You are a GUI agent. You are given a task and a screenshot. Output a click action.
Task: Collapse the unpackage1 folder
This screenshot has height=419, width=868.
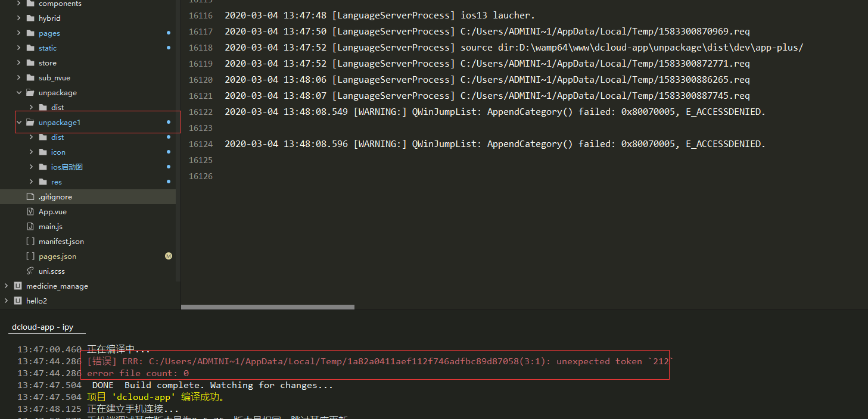19,123
